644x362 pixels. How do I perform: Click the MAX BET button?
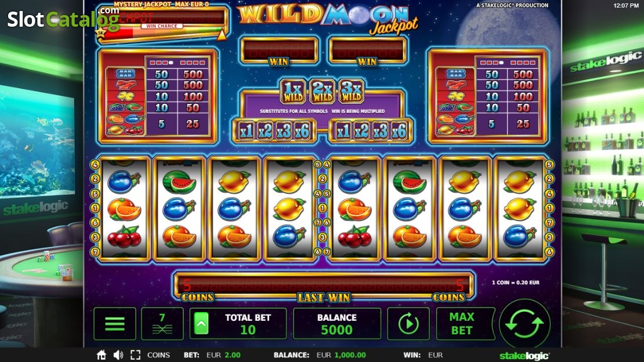tap(462, 324)
